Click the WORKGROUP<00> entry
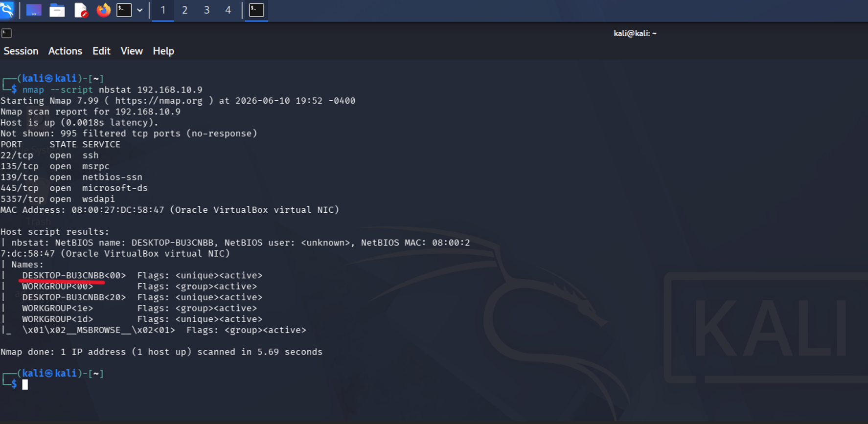 coord(57,287)
